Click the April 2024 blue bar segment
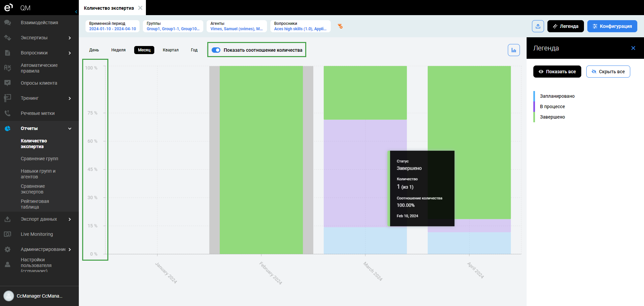Screen dimensions: 644x306 click(x=469, y=243)
